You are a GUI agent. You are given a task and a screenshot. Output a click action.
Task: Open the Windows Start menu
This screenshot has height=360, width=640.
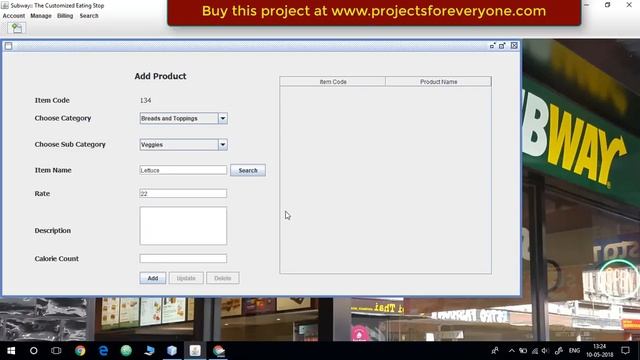coord(11,351)
